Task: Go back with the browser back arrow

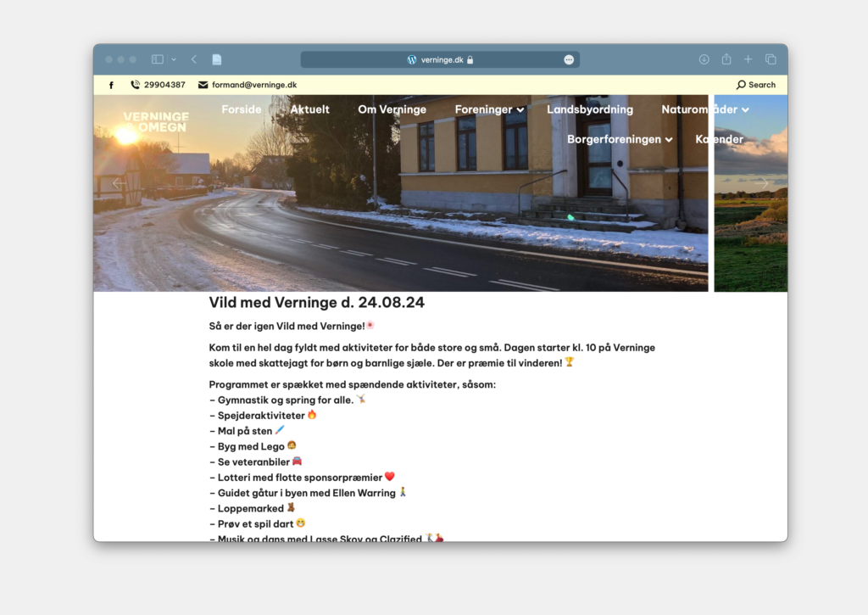Action: 194,59
